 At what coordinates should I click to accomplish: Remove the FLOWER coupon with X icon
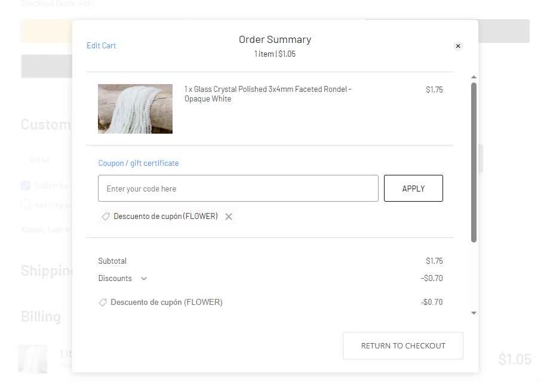(229, 217)
